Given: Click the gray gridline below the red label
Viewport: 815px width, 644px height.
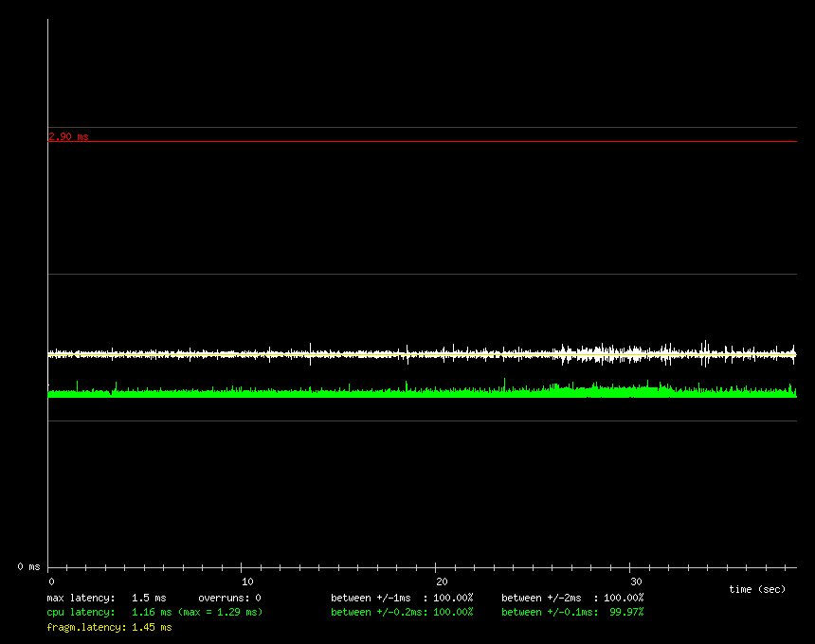Looking at the screenshot, I should tap(422, 142).
